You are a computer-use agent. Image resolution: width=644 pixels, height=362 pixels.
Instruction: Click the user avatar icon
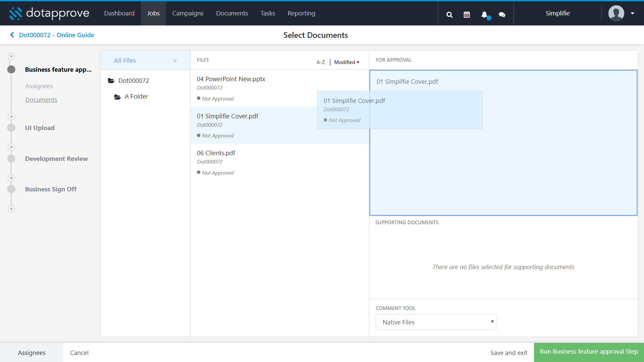616,13
